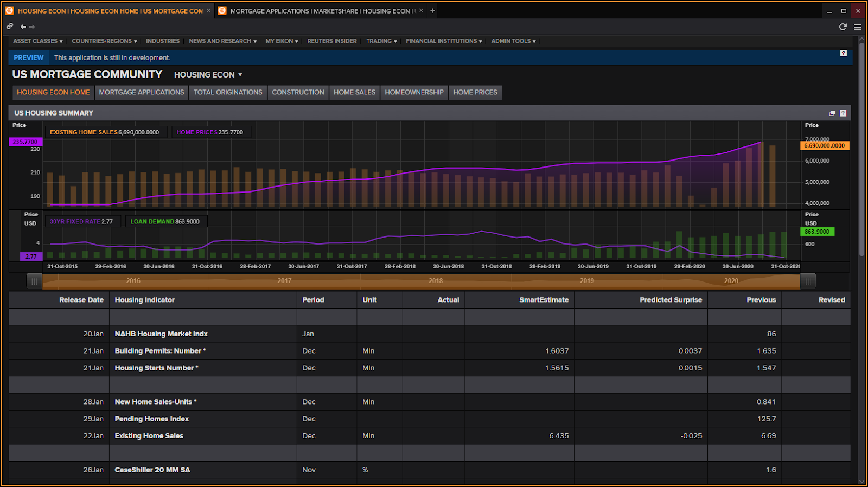Go back with the left arrow
The image size is (868, 487).
(x=23, y=27)
